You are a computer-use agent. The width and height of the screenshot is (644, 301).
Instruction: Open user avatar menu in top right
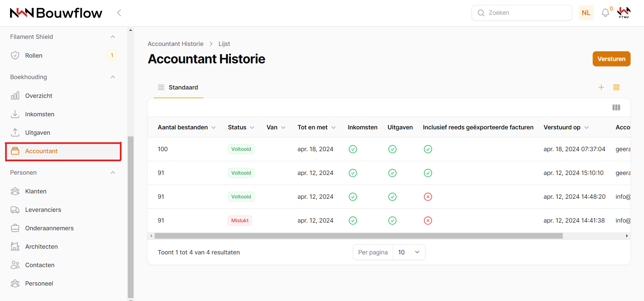(x=624, y=13)
